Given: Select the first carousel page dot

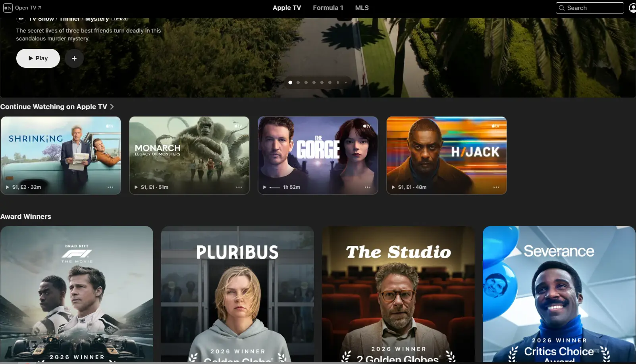Looking at the screenshot, I should click(x=290, y=82).
